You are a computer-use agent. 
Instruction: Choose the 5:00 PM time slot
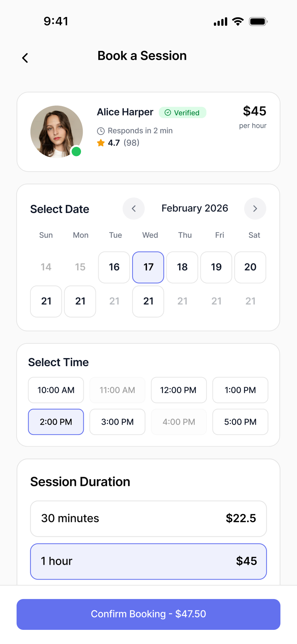click(240, 422)
